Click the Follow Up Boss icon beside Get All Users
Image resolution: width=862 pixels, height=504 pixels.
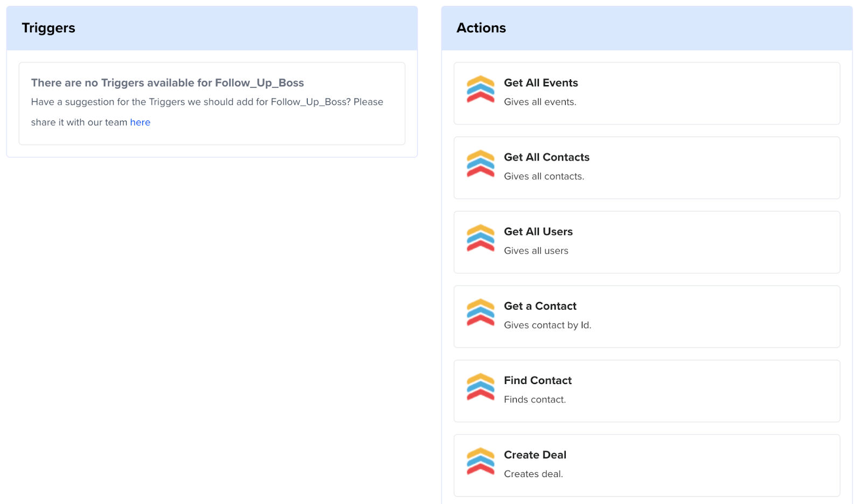click(480, 238)
